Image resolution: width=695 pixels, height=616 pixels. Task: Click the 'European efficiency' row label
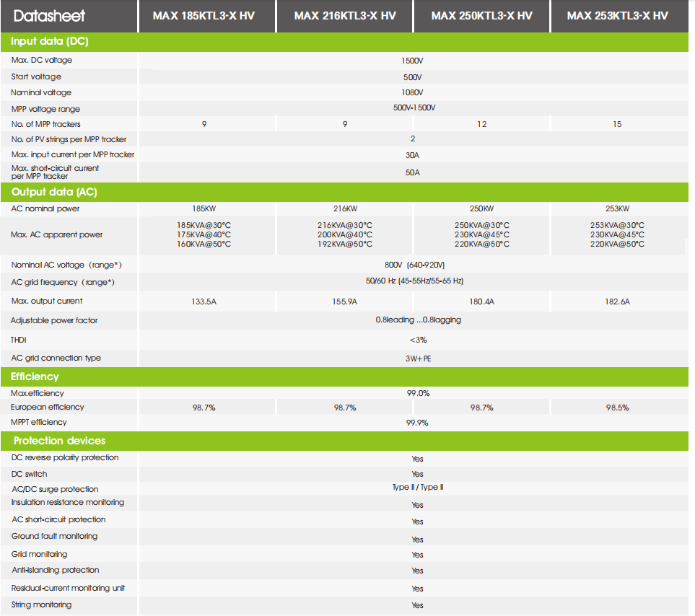tap(48, 407)
